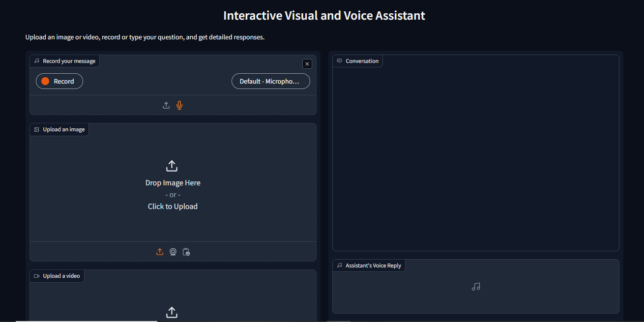
Task: Click the orange upload icon below the image area
Action: [159, 251]
